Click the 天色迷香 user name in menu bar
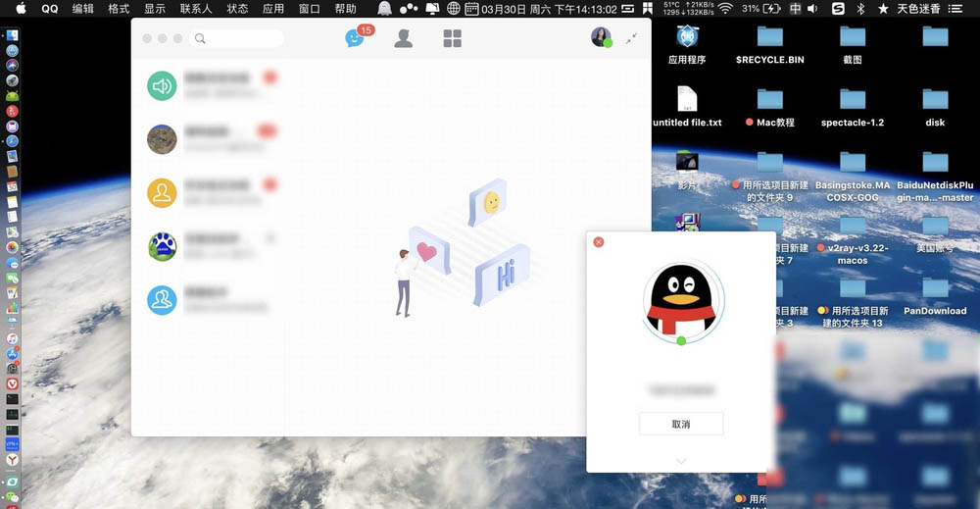Screen dimensions: 980x509 (x=918, y=9)
